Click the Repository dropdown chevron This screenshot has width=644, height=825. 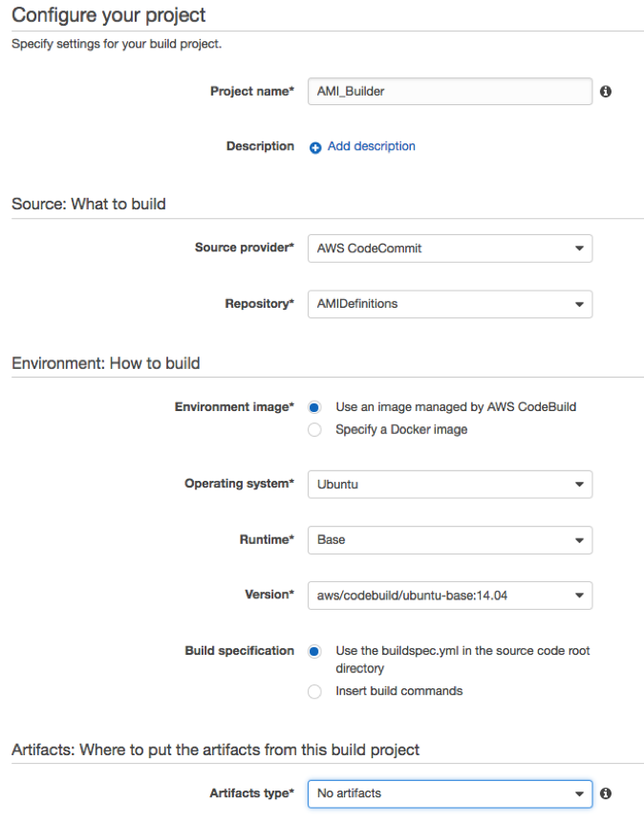point(580,302)
